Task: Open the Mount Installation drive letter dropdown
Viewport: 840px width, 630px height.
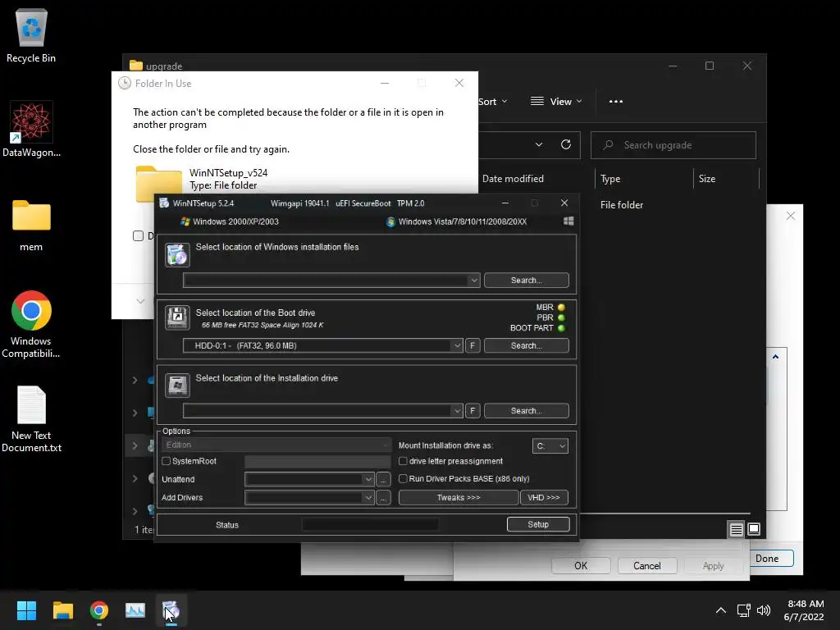Action: 550,445
